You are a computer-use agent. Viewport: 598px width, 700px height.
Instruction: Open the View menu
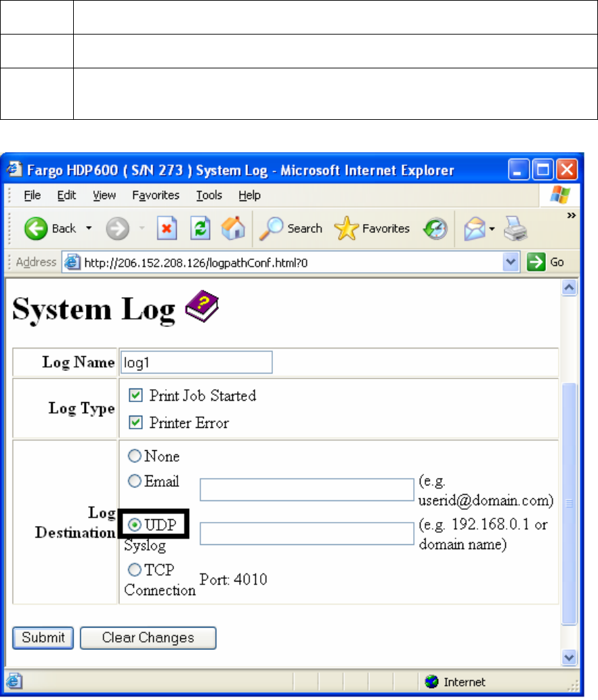[x=104, y=195]
